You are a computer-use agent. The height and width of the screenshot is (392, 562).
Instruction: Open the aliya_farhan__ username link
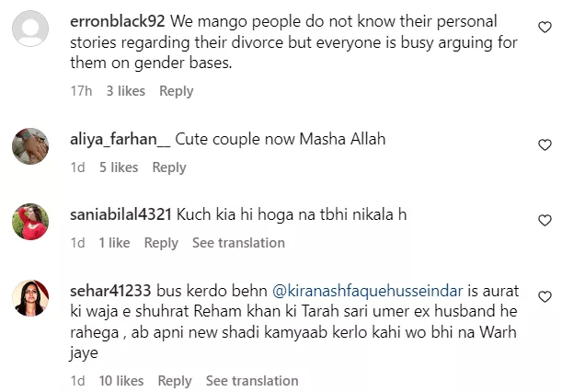[x=120, y=139]
